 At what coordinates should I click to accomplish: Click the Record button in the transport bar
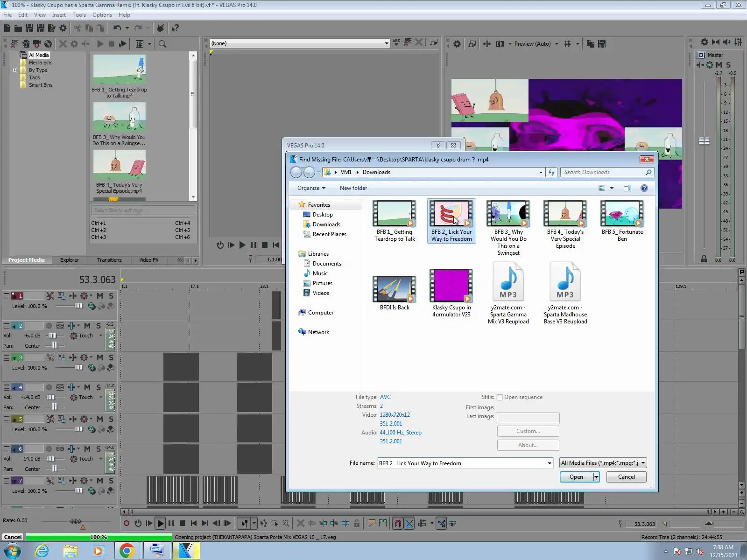[126, 524]
